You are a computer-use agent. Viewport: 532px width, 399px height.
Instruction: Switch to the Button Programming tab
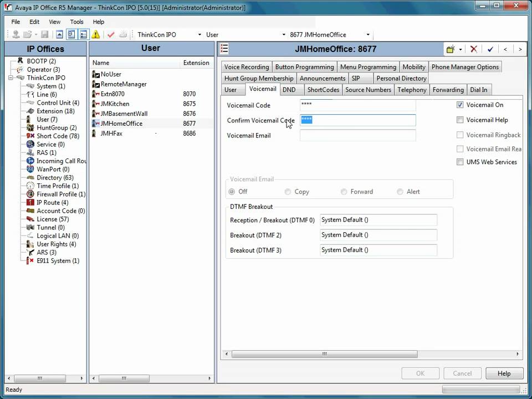304,67
